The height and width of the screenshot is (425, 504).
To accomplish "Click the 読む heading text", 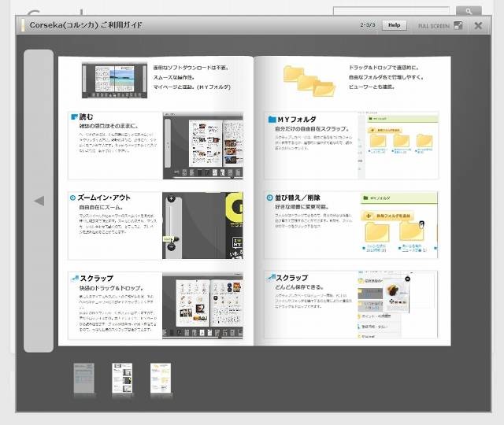I will [x=86, y=117].
